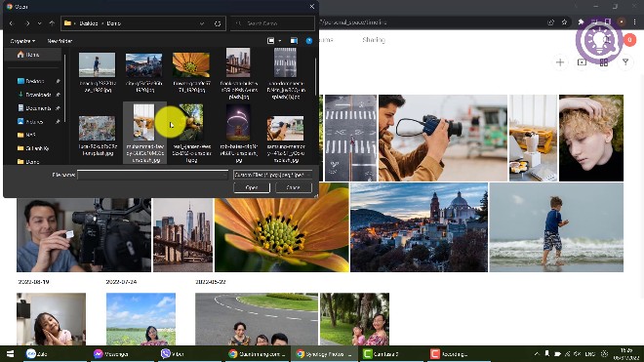Select Desktop in the navigation pane
This screenshot has width=644, height=362.
pyautogui.click(x=35, y=81)
